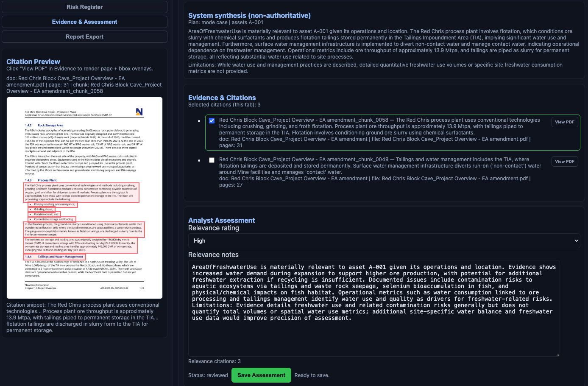
Task: Click View PDF for chunk_0049 citation
Action: tap(564, 162)
